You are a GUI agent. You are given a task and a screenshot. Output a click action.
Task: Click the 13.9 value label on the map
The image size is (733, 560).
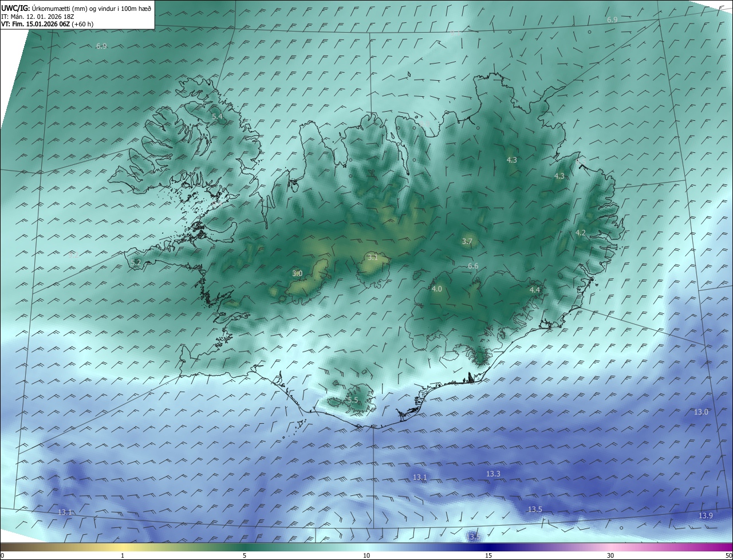[706, 516]
